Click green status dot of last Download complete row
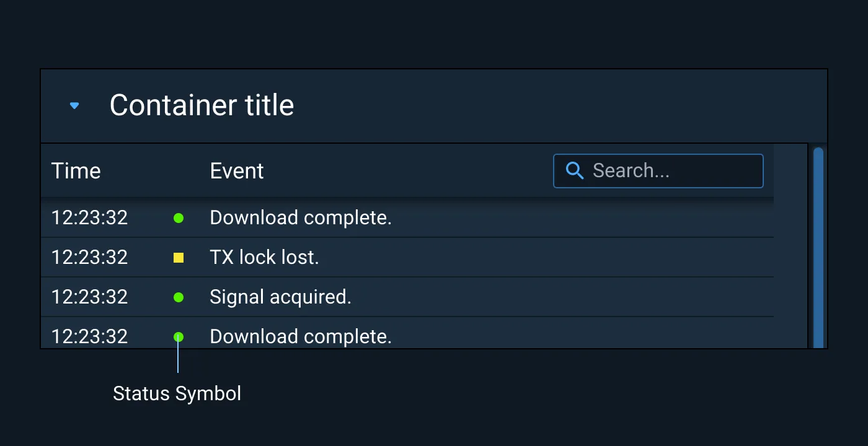Image resolution: width=868 pixels, height=446 pixels. [179, 337]
